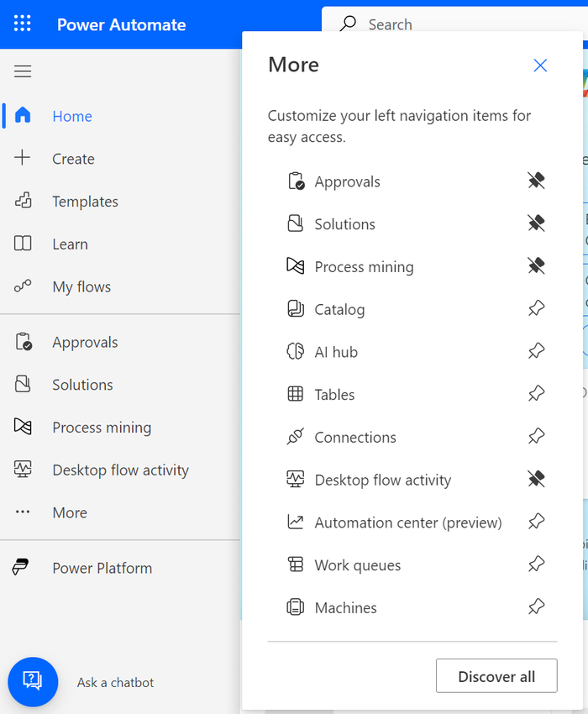Unpin Desktop flow activity from navigation
588x714 pixels.
[x=536, y=480]
